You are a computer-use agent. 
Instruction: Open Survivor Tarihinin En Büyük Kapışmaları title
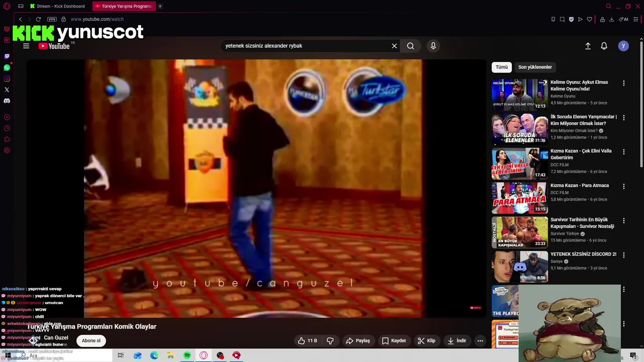click(582, 223)
